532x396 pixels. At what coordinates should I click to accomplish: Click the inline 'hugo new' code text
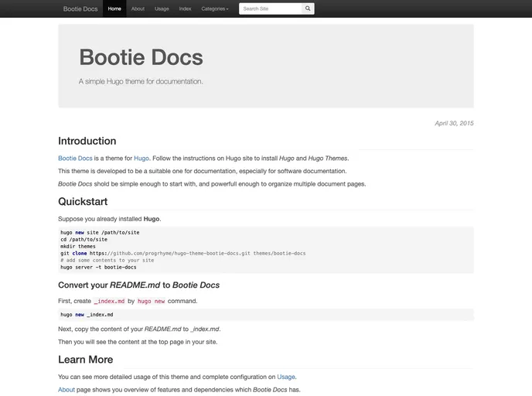pos(151,301)
